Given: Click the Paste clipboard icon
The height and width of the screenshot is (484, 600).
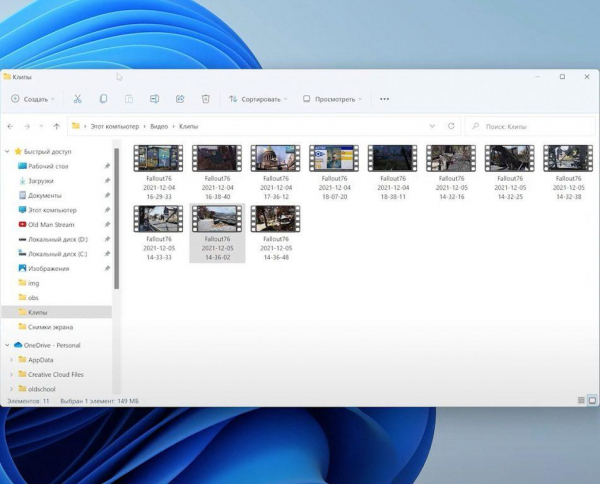Looking at the screenshot, I should (129, 99).
